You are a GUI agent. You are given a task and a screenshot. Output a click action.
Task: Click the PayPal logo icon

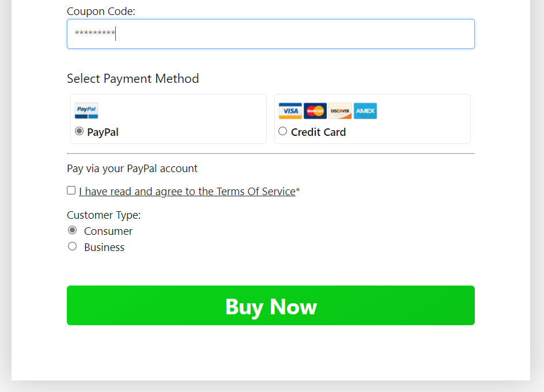point(86,111)
